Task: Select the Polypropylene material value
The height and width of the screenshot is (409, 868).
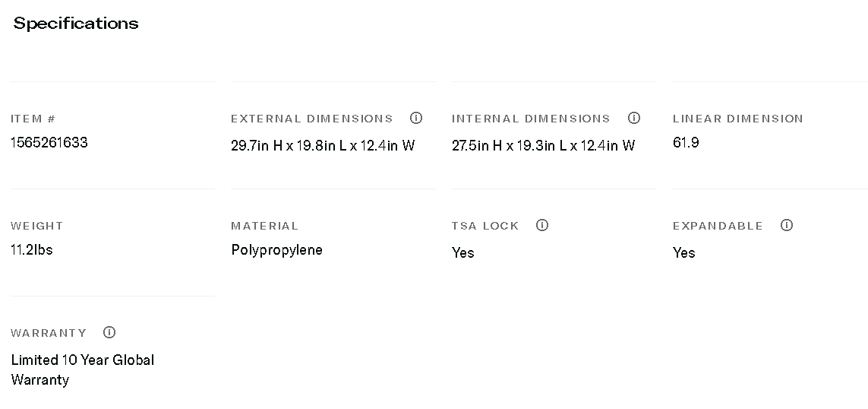Action: click(276, 250)
